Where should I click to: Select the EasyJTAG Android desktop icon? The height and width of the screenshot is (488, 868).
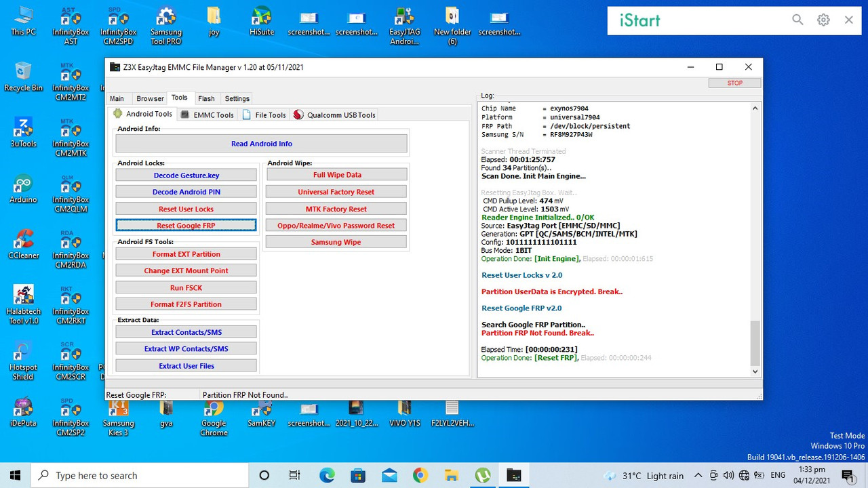pos(404,26)
